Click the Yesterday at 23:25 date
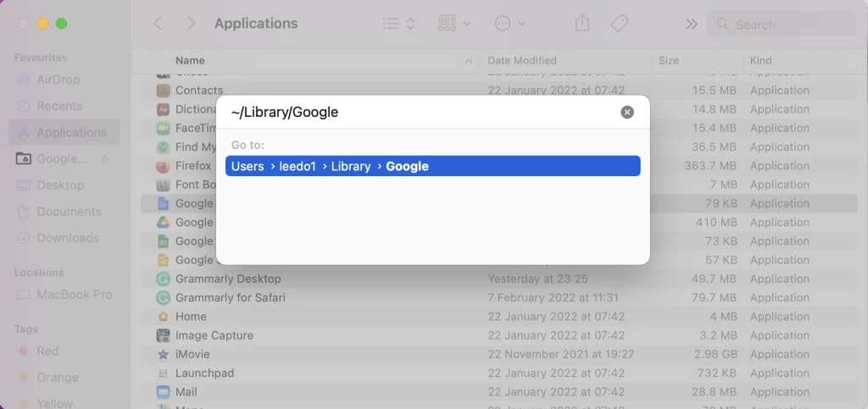The image size is (868, 409). (537, 279)
